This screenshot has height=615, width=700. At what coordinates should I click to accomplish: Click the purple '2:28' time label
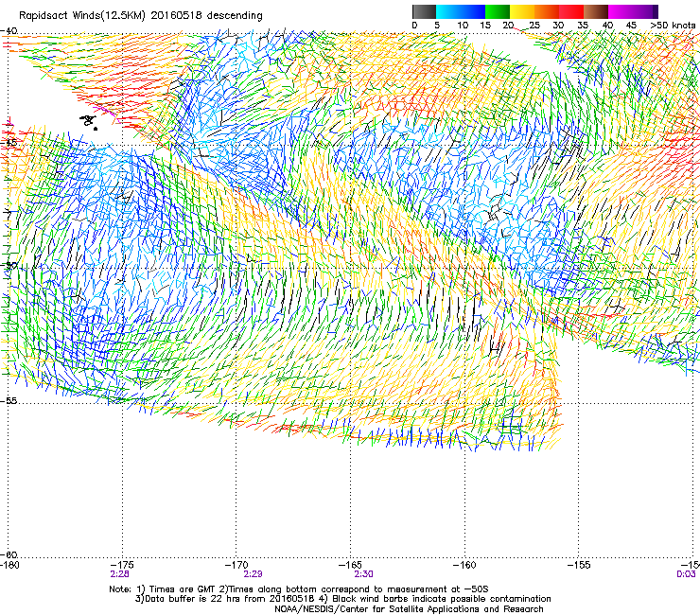pyautogui.click(x=119, y=574)
